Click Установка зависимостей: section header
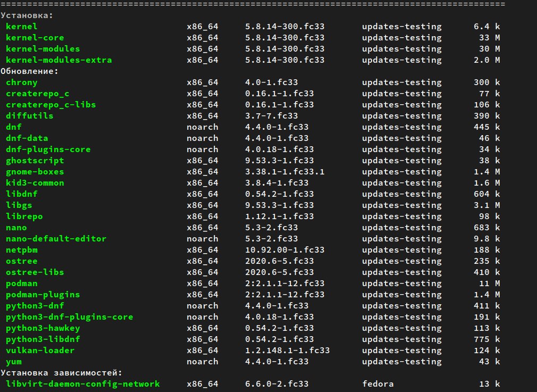537x392 pixels. (x=61, y=373)
